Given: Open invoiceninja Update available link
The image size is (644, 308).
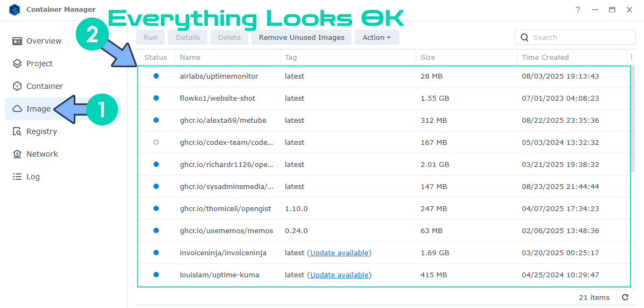Looking at the screenshot, I should pos(339,253).
